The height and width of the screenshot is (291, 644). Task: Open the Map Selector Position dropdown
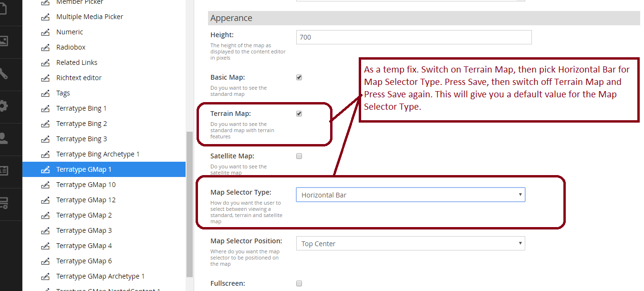click(410, 243)
